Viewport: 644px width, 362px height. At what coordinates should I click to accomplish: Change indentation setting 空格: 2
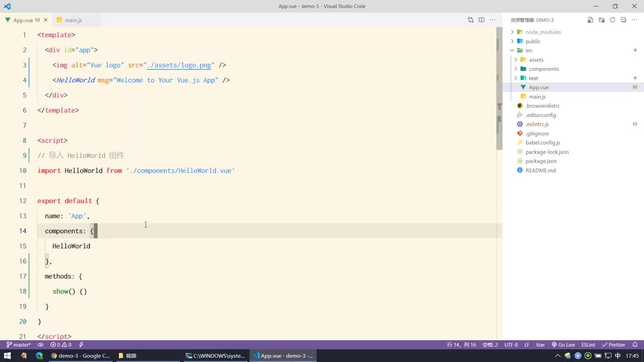pyautogui.click(x=490, y=345)
